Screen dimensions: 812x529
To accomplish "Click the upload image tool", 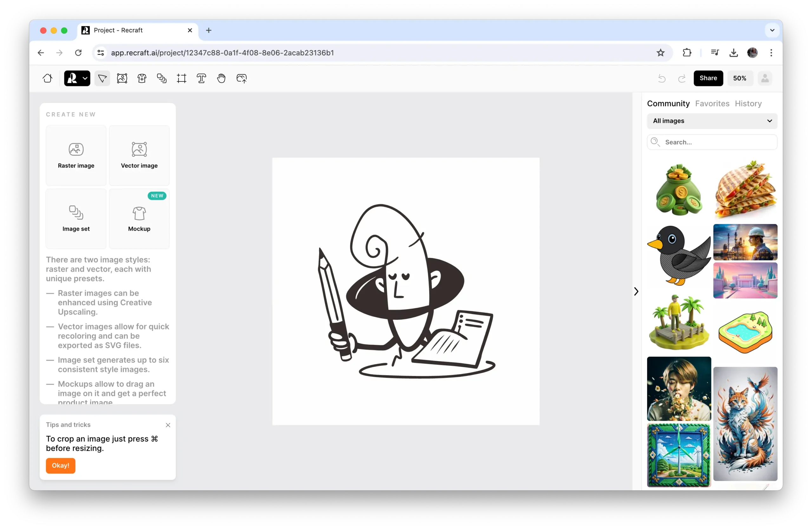I will (x=242, y=78).
